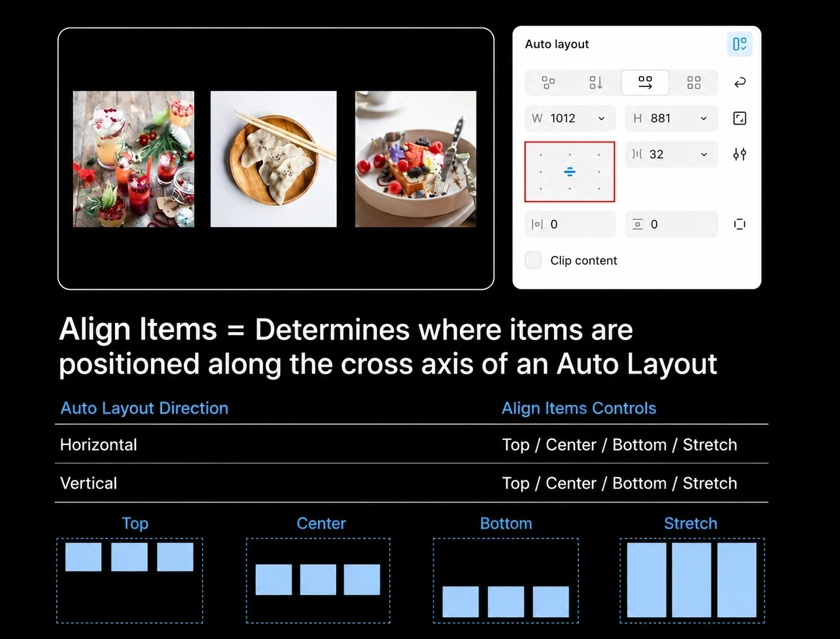840x639 pixels.
Task: Open the width W 1012 dropdown chevron
Action: [602, 119]
